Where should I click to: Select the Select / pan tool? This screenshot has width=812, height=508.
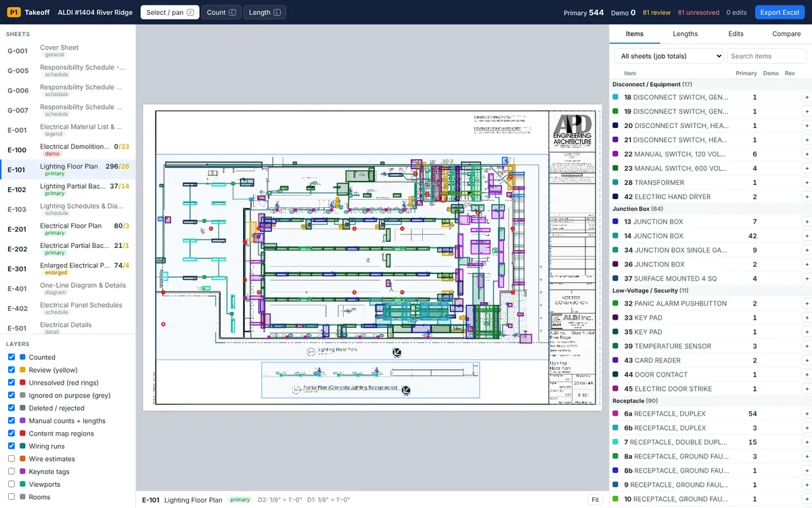coord(170,12)
